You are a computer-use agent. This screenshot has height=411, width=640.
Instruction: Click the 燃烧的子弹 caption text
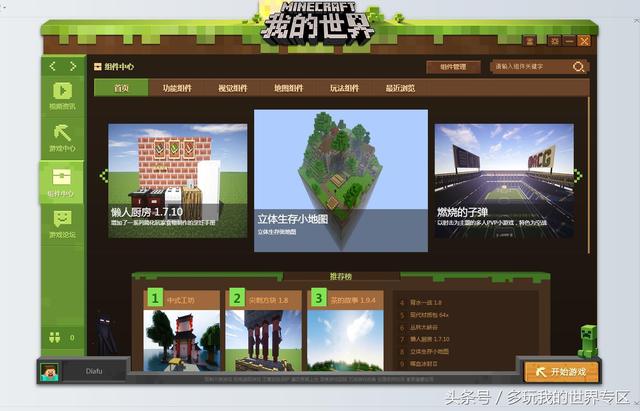click(x=462, y=212)
